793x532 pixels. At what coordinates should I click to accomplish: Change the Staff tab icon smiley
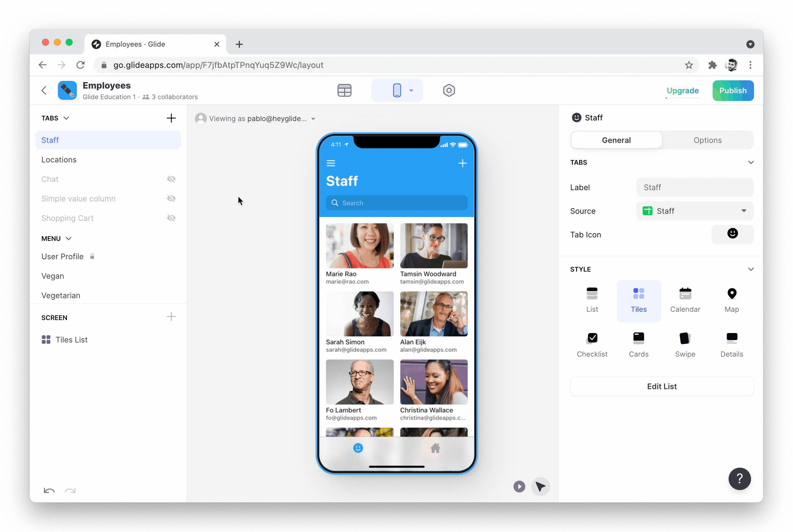(732, 234)
